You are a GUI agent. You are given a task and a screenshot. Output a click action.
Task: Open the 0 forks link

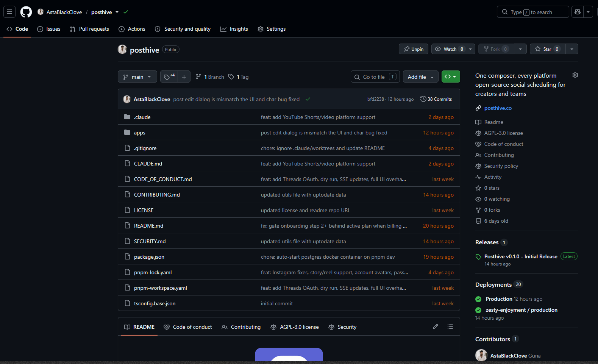point(492,210)
